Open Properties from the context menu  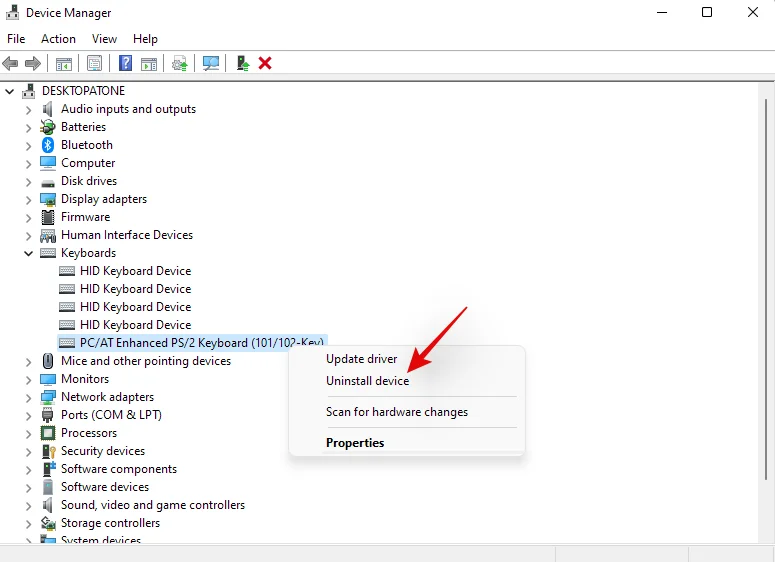click(355, 442)
